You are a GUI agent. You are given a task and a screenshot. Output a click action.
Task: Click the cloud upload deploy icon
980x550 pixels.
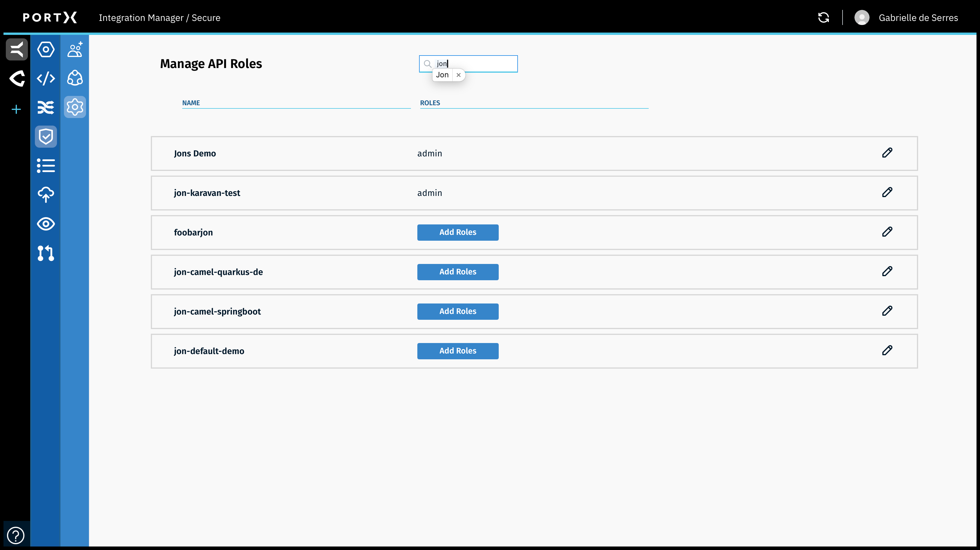pyautogui.click(x=46, y=195)
